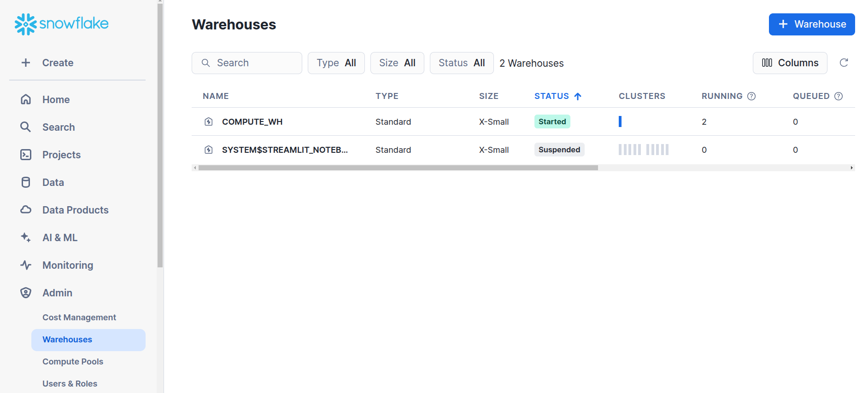
Task: Click the Projects terminal icon
Action: click(x=26, y=155)
